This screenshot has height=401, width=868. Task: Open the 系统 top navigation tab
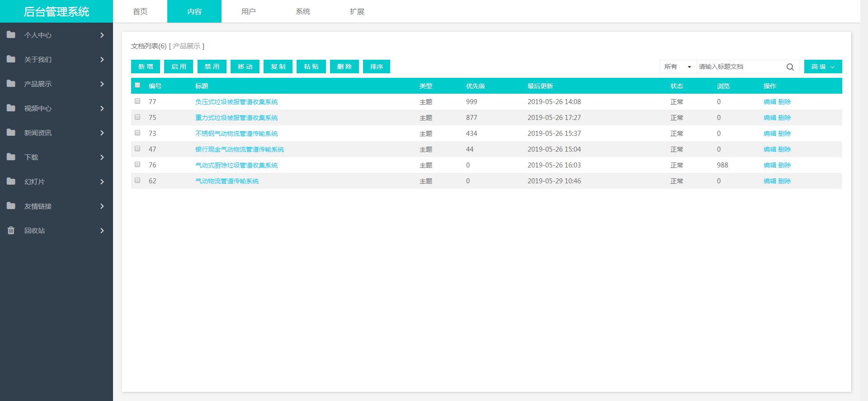[x=302, y=11]
